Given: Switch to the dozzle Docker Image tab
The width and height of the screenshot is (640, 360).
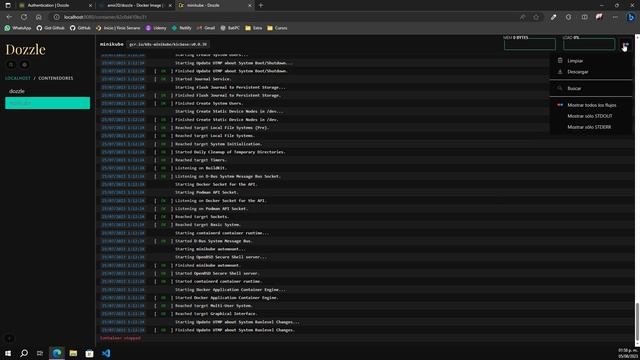Looking at the screenshot, I should tap(135, 5).
